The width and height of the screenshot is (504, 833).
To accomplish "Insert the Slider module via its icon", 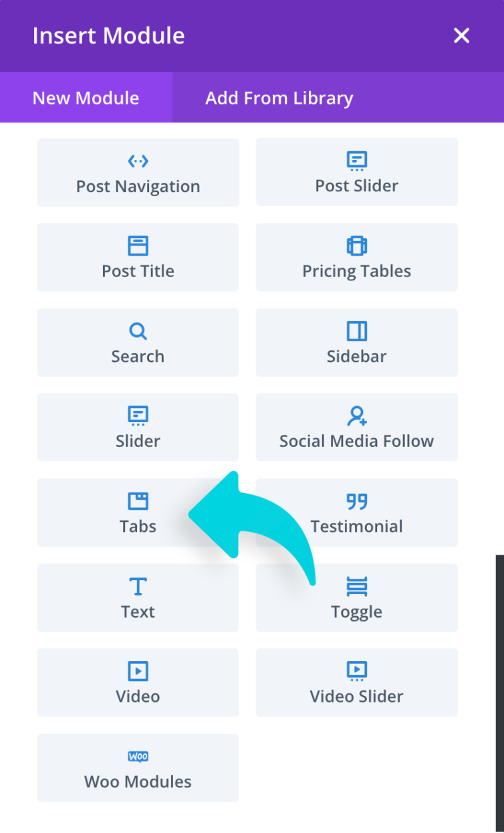I will point(138,416).
